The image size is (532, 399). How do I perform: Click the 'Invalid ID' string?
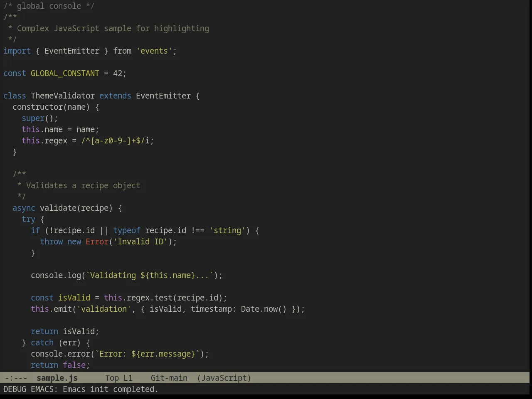140,241
